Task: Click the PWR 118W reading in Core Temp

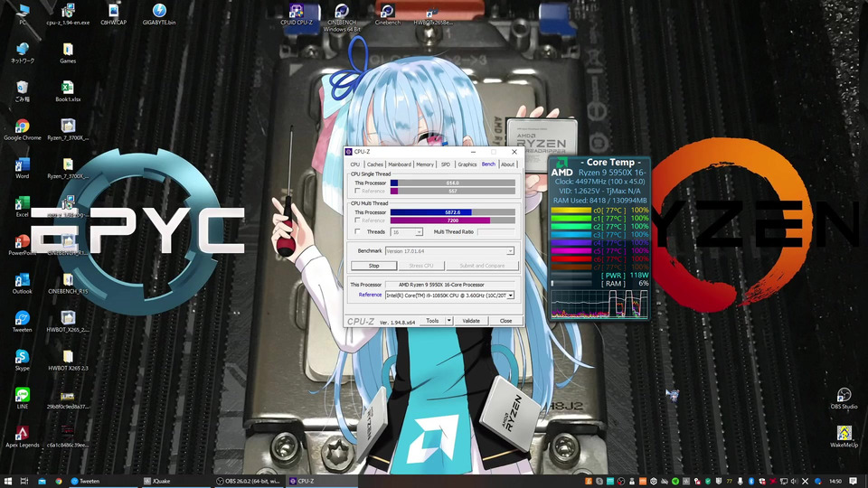Action: click(625, 275)
